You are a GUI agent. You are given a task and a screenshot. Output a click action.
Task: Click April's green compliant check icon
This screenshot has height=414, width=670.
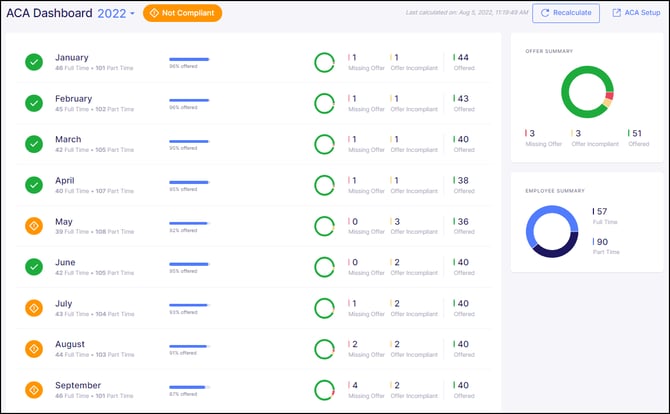(x=34, y=185)
